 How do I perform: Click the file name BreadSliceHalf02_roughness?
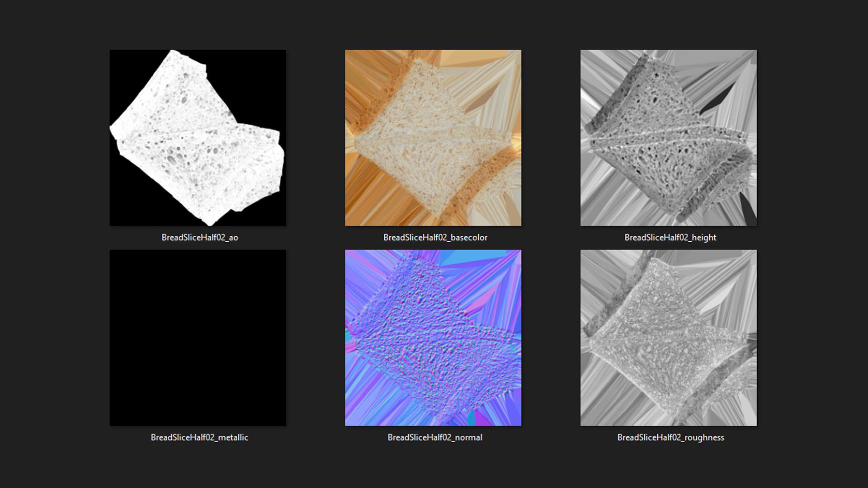pos(671,437)
